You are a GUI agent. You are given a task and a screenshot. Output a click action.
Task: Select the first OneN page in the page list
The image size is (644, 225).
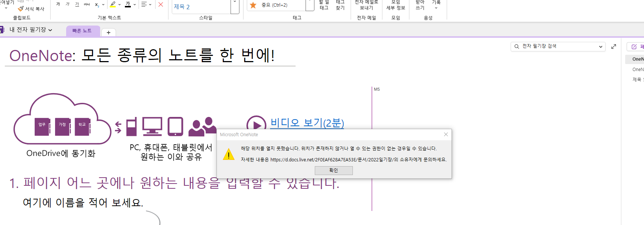click(x=635, y=59)
